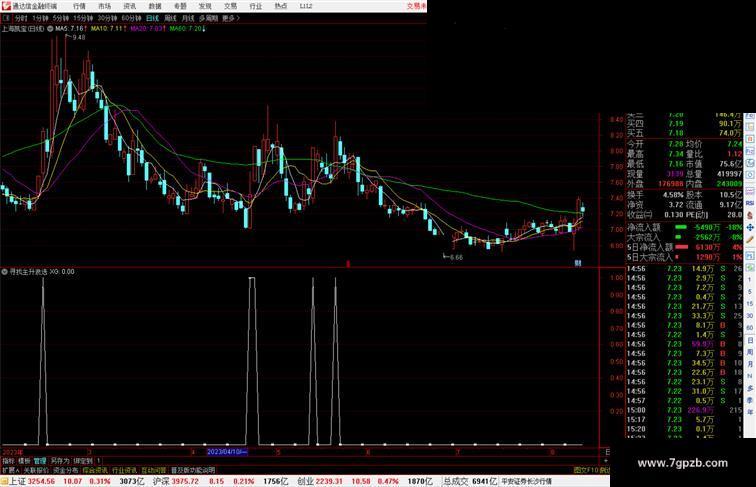Open the 综合资讯 tab
This screenshot has height=487, width=756.
95,470
